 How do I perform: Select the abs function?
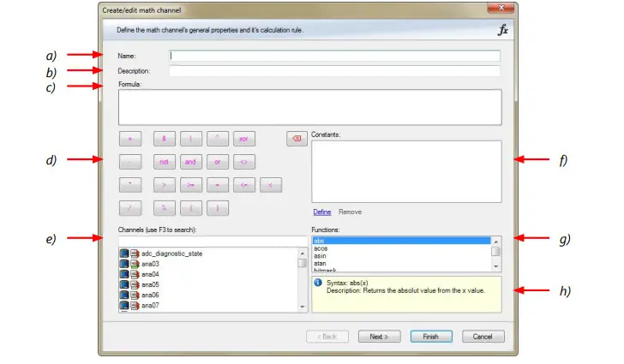(x=401, y=241)
